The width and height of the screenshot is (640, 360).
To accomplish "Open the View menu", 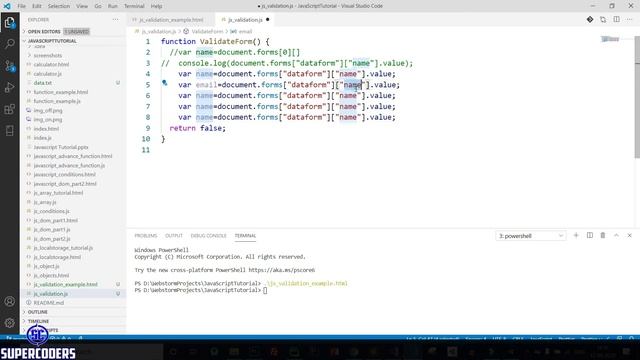I will (82, 6).
